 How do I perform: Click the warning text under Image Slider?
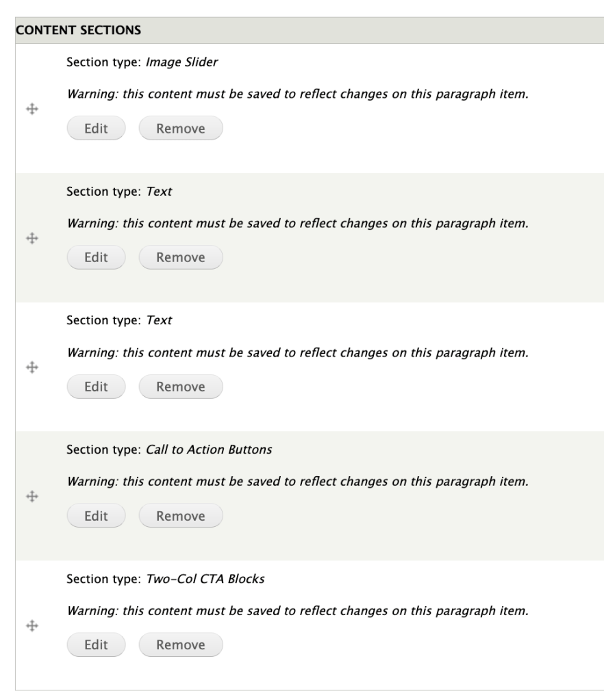[x=297, y=94]
